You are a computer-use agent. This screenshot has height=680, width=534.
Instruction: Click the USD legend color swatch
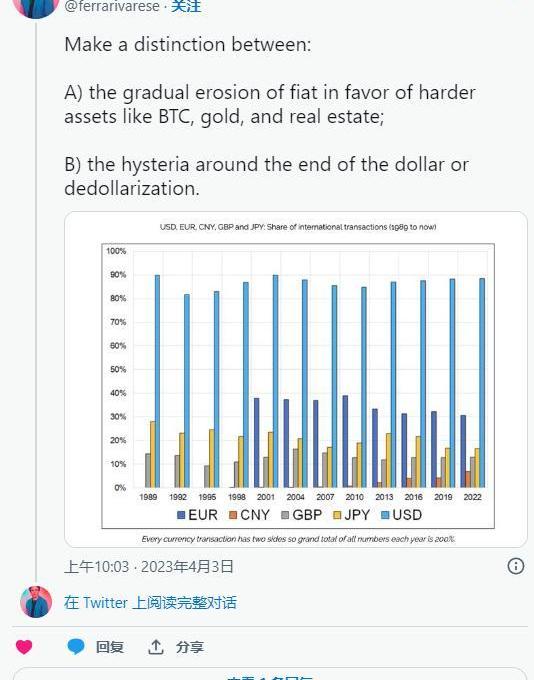click(x=385, y=515)
